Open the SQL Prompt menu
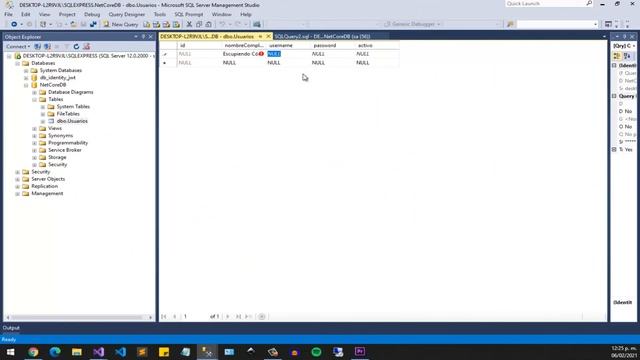The height and width of the screenshot is (360, 640). point(189,14)
